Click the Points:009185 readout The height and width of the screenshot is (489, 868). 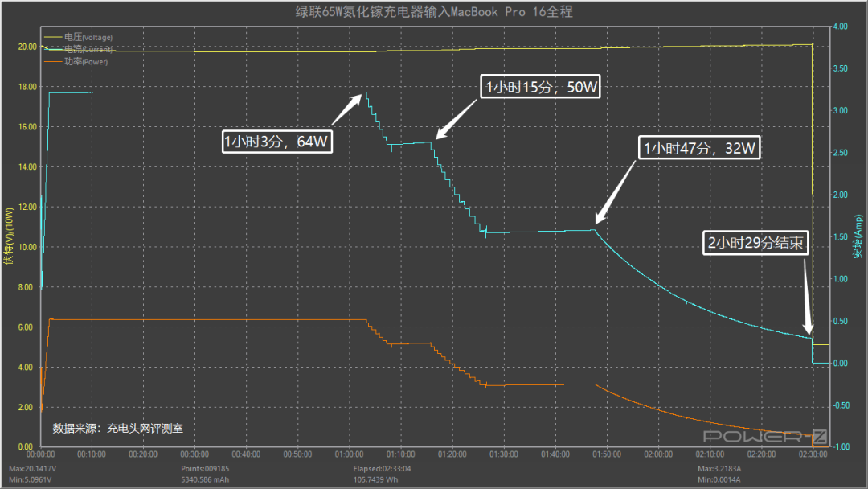click(205, 469)
